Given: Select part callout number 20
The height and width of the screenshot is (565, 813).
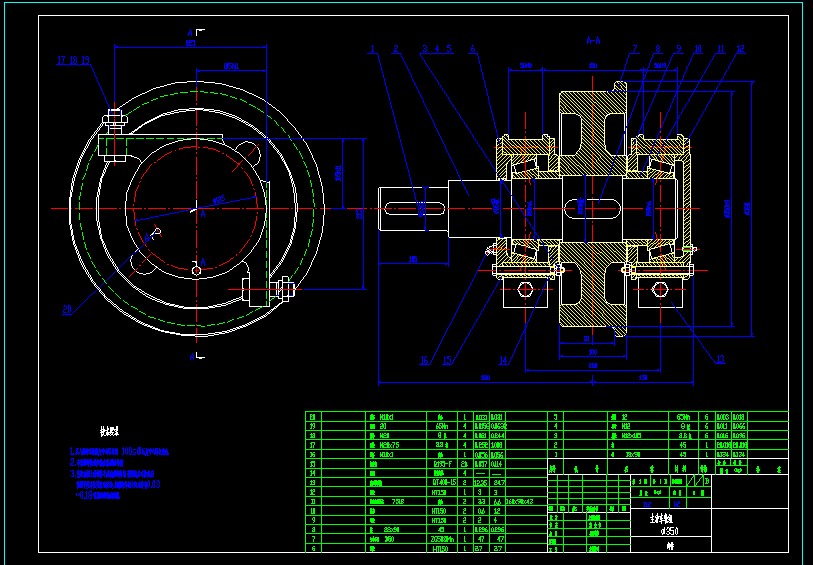Looking at the screenshot, I should point(67,310).
